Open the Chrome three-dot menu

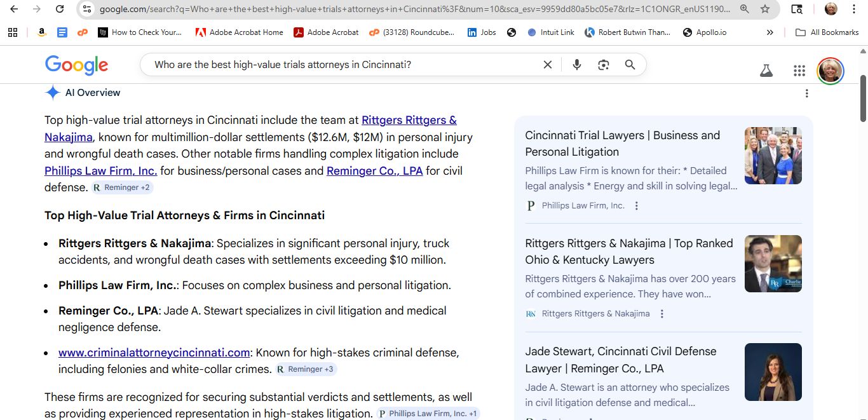pyautogui.click(x=854, y=9)
